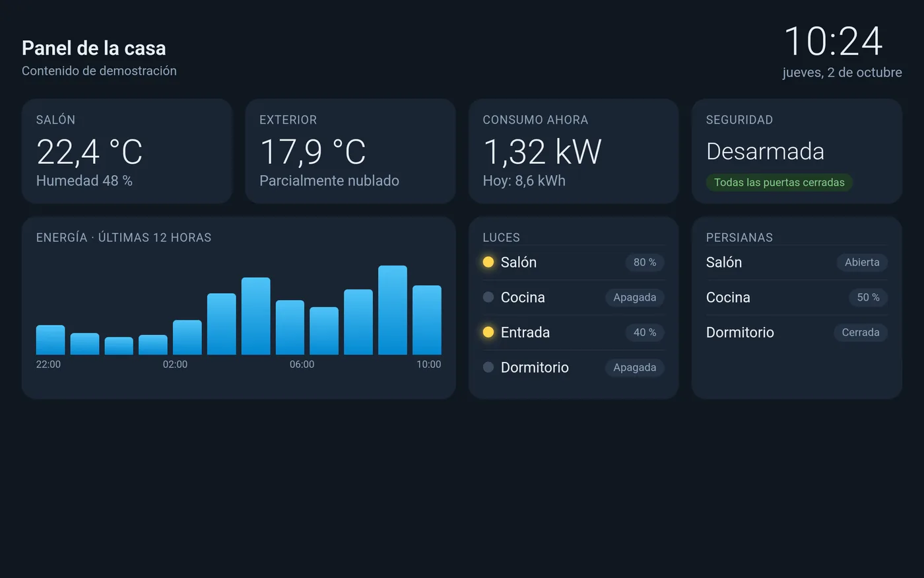The height and width of the screenshot is (578, 924).
Task: Click the yellow status dot beside Salón light
Action: tap(488, 262)
